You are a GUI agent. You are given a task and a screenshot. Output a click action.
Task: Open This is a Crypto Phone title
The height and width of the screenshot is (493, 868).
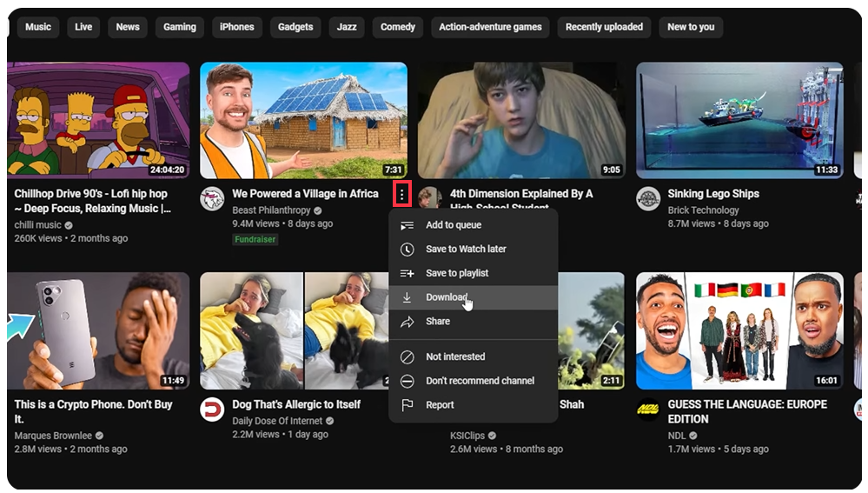93,411
